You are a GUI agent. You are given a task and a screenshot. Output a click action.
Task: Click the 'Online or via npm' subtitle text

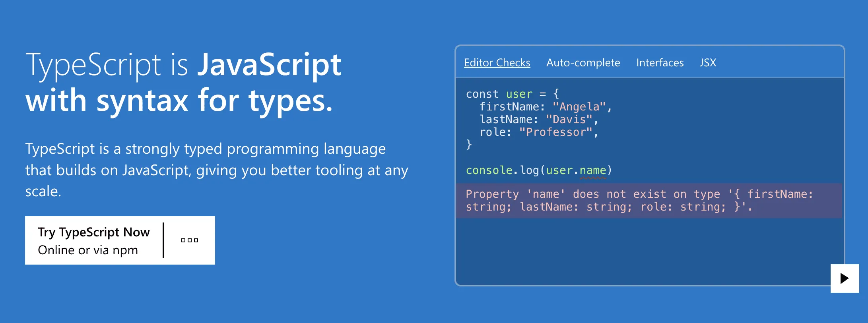point(88,250)
